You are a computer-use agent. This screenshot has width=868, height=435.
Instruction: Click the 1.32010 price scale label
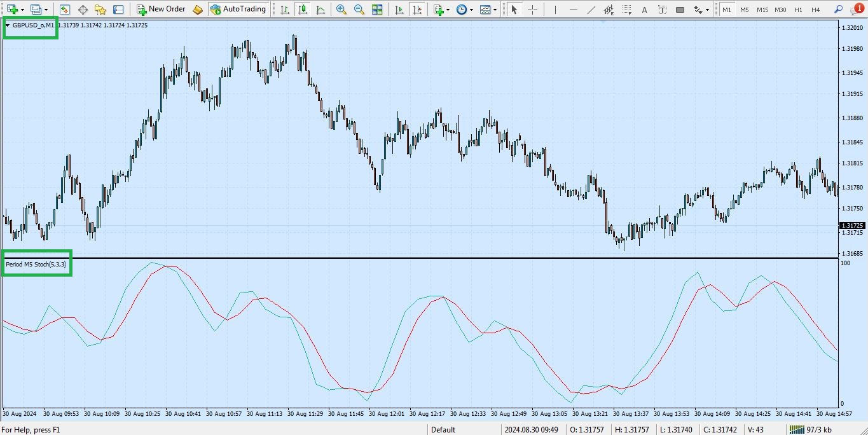852,28
